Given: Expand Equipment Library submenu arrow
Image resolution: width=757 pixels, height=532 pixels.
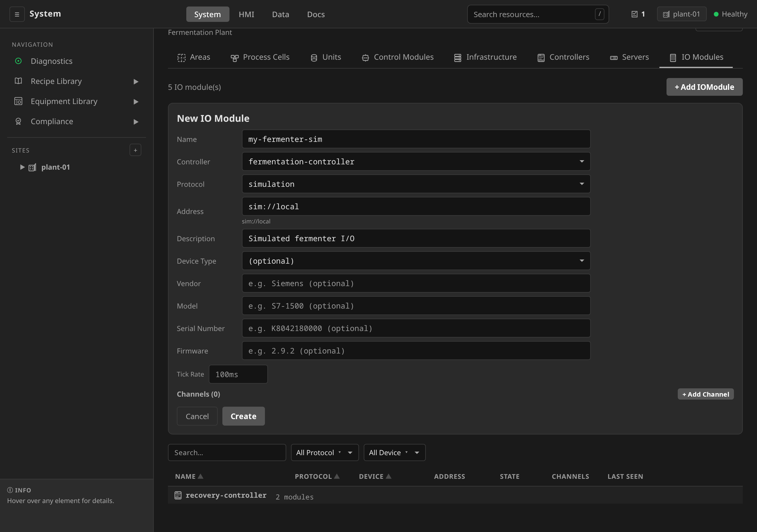Looking at the screenshot, I should (x=136, y=101).
